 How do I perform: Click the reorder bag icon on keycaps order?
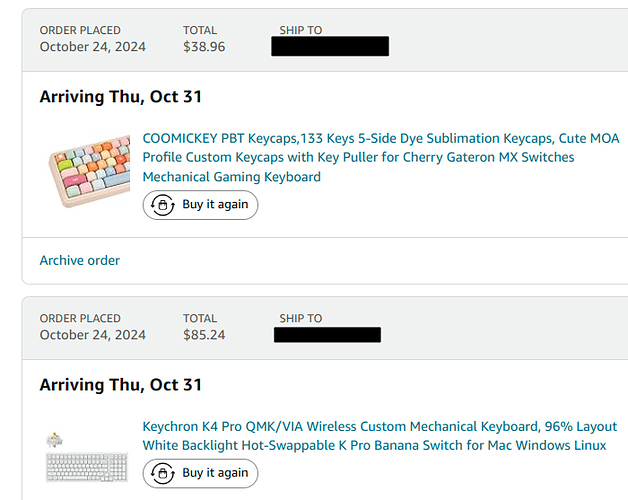pyautogui.click(x=163, y=205)
